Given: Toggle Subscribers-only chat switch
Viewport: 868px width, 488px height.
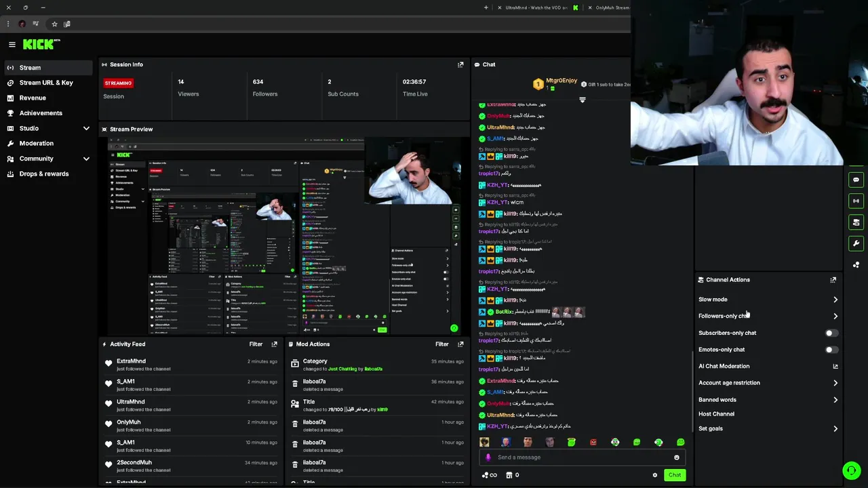Looking at the screenshot, I should 831,333.
